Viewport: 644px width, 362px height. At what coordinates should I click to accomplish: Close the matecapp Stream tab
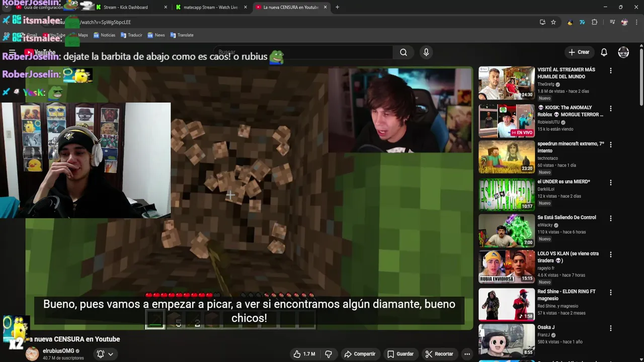click(x=246, y=8)
